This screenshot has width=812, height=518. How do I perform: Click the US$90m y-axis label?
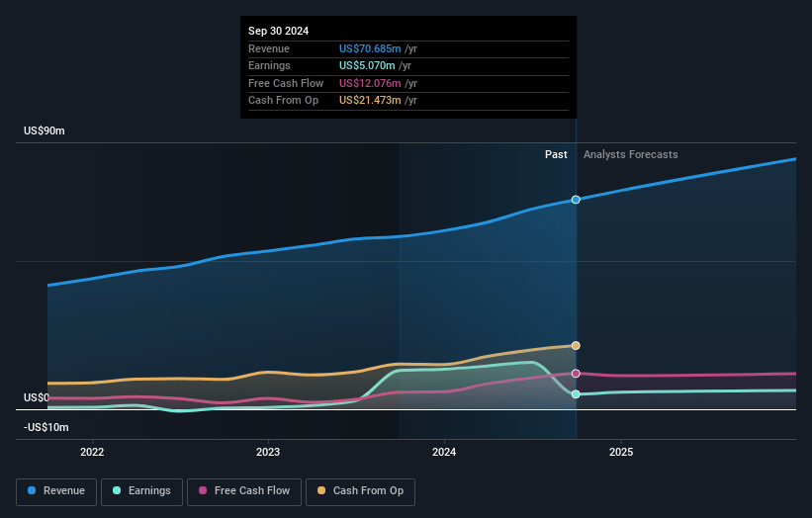click(45, 130)
